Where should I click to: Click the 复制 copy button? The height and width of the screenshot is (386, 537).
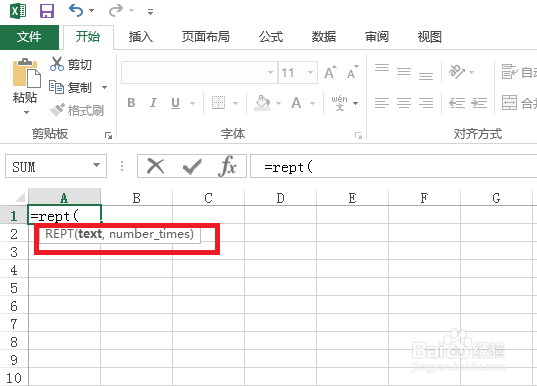point(71,87)
